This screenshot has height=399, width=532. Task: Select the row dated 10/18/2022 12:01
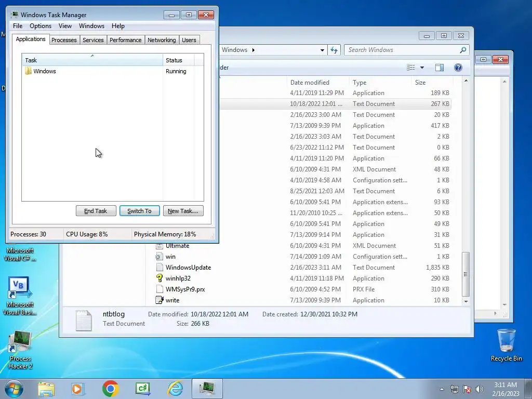point(335,104)
